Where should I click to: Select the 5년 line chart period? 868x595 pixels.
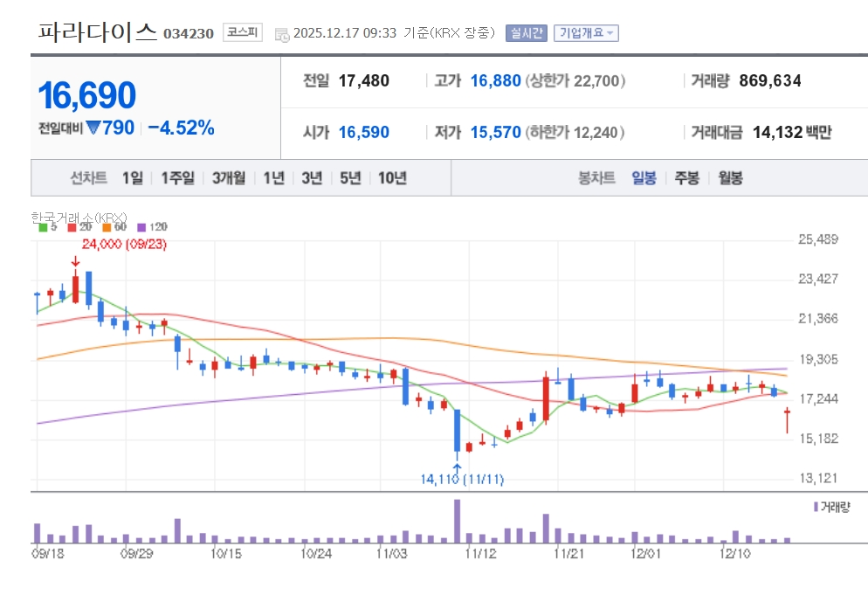click(350, 178)
